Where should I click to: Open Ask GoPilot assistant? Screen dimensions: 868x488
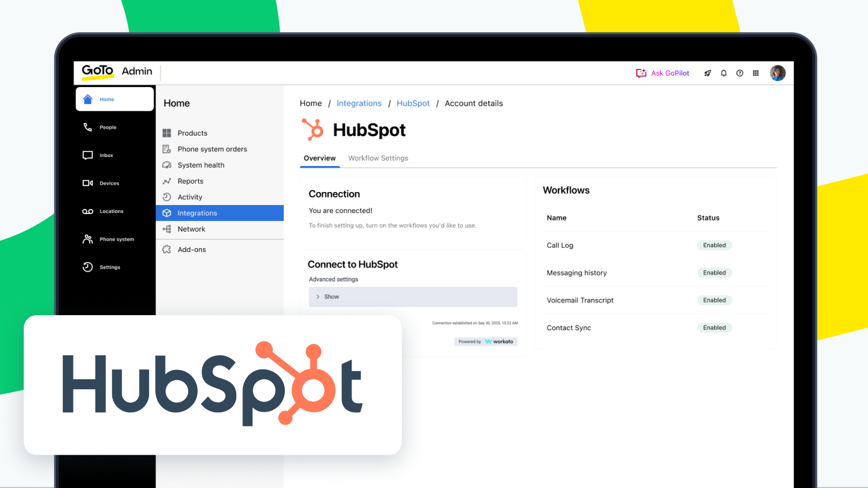[x=662, y=73]
